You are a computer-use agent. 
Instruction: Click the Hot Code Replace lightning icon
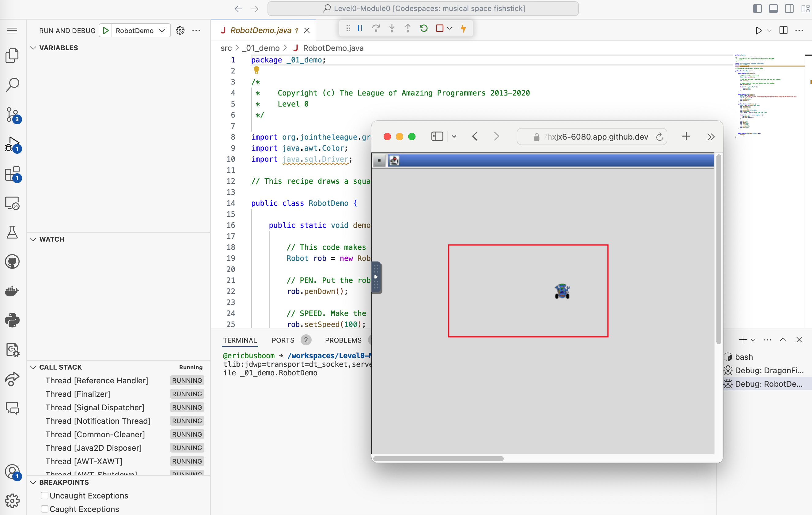tap(463, 28)
